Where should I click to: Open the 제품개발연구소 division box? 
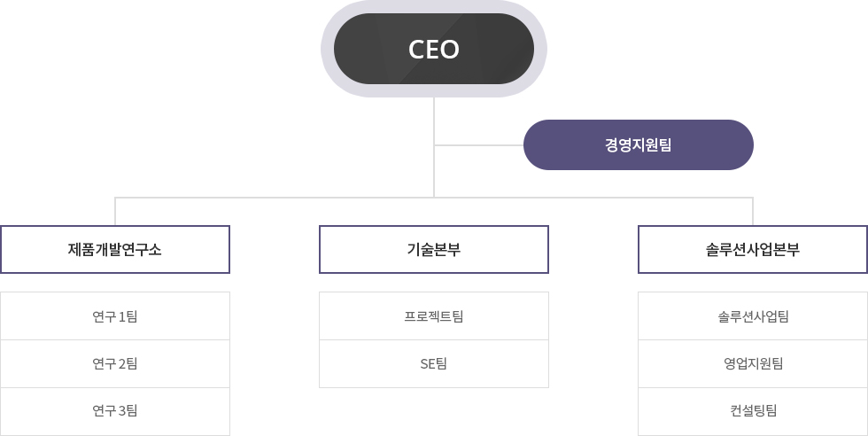(x=115, y=249)
